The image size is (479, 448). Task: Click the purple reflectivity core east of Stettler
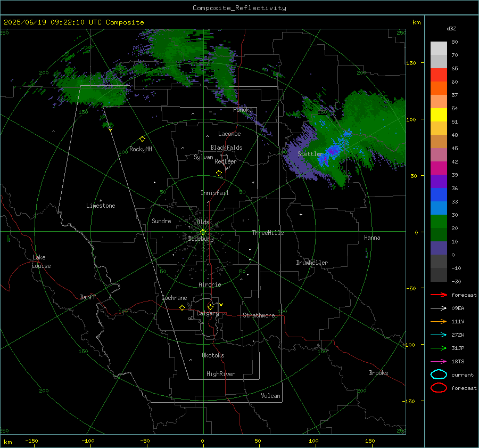(x=333, y=151)
